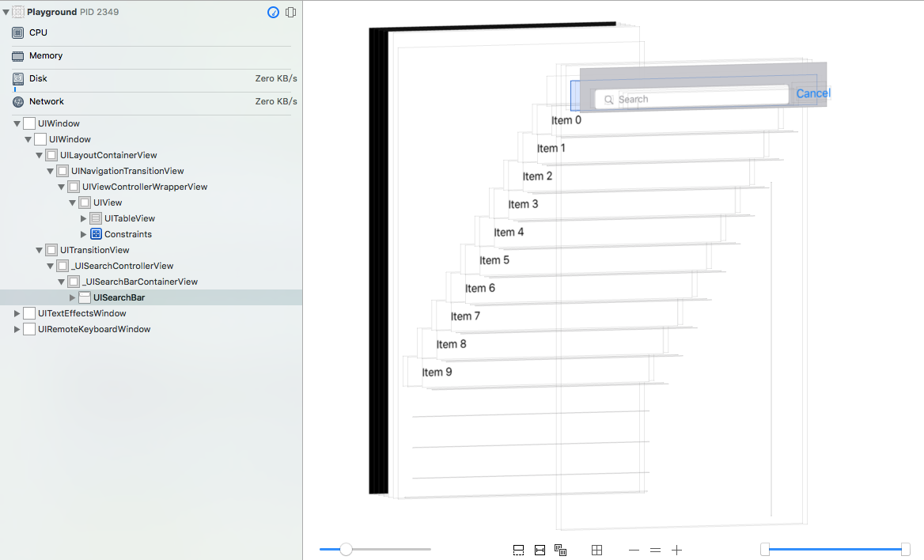Click the show constraints icon
Image resolution: width=924 pixels, height=560 pixels.
pos(540,550)
